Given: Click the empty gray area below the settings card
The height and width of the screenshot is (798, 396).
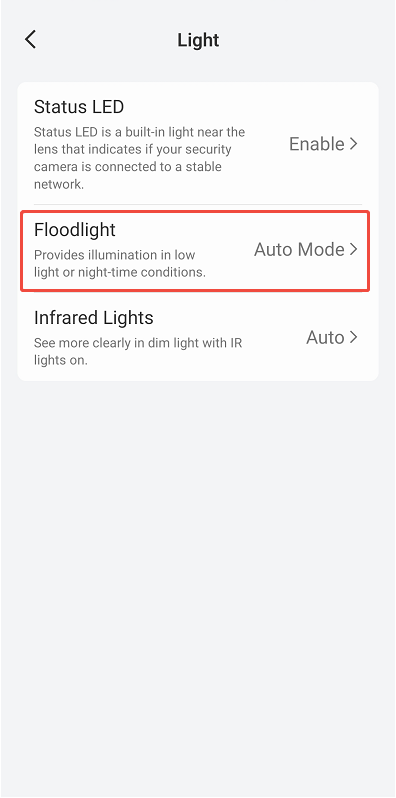Looking at the screenshot, I should pos(198,585).
